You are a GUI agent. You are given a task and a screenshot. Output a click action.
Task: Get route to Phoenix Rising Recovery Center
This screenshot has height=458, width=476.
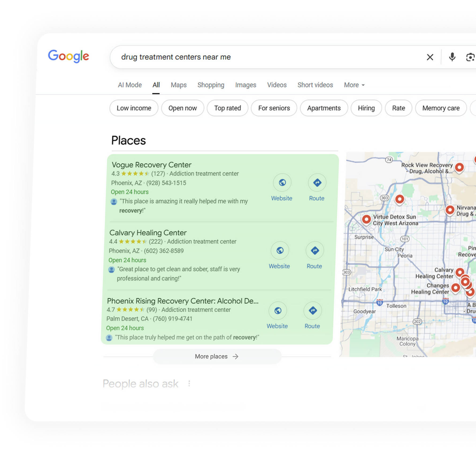[313, 311]
